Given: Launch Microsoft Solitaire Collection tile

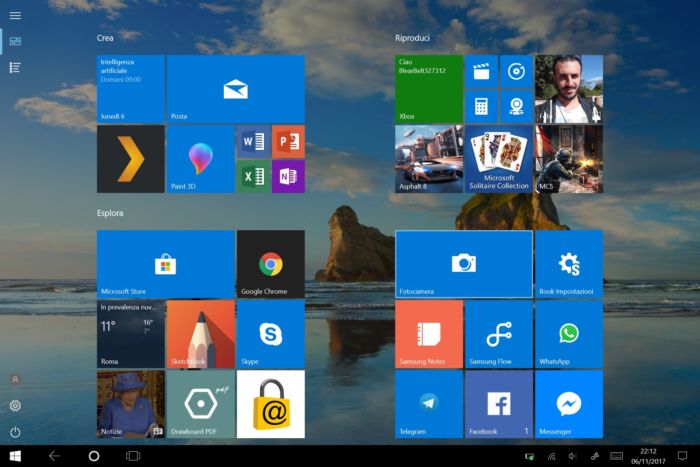Looking at the screenshot, I should (x=499, y=159).
